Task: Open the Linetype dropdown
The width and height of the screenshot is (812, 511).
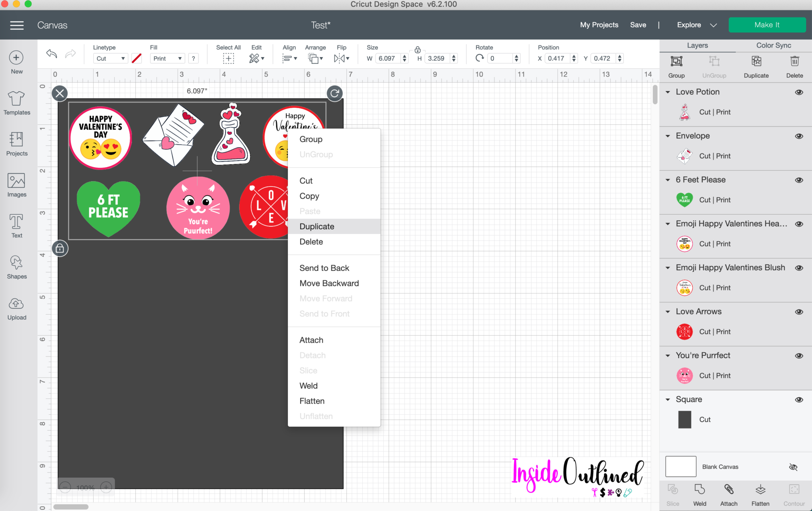Action: point(110,58)
